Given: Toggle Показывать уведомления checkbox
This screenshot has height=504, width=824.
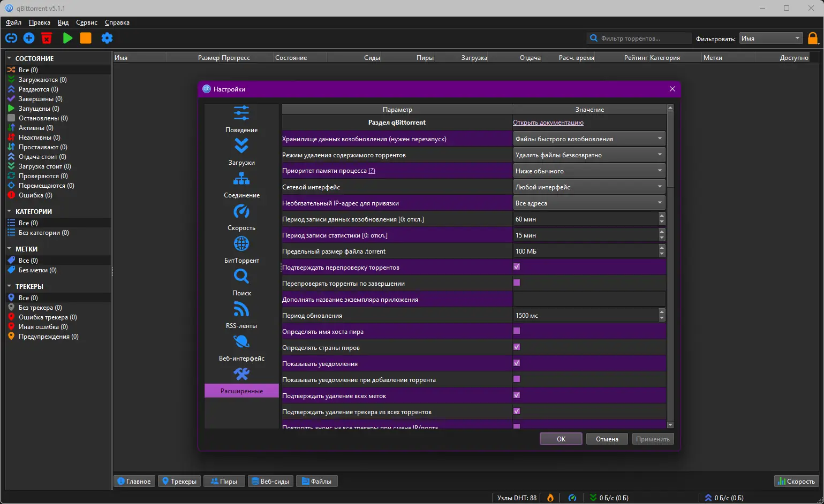Looking at the screenshot, I should [517, 363].
